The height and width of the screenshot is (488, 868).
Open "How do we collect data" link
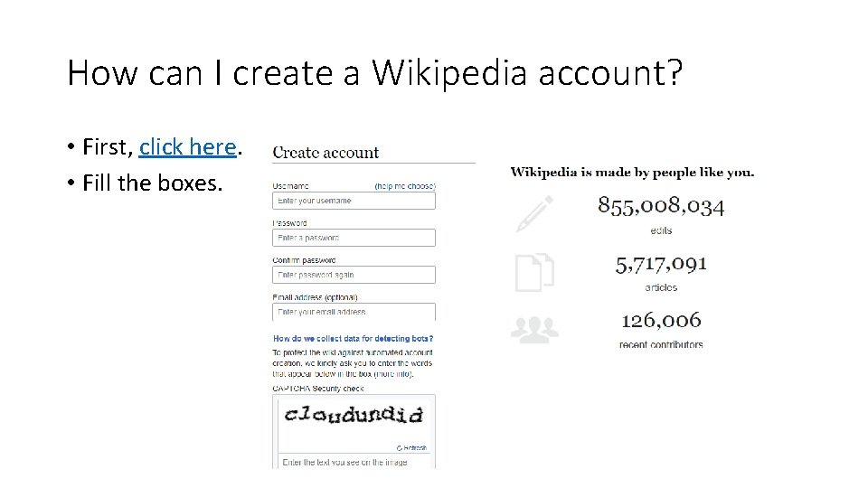[x=354, y=339]
